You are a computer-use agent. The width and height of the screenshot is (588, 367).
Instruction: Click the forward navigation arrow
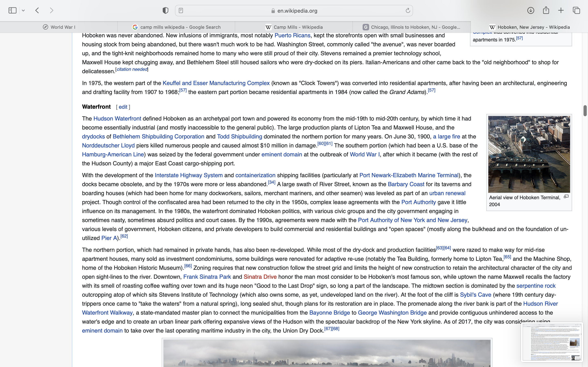tap(51, 10)
